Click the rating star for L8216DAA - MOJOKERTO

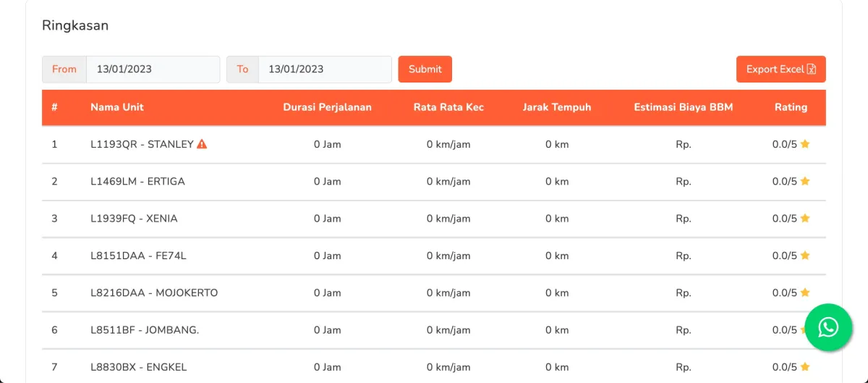(x=805, y=292)
